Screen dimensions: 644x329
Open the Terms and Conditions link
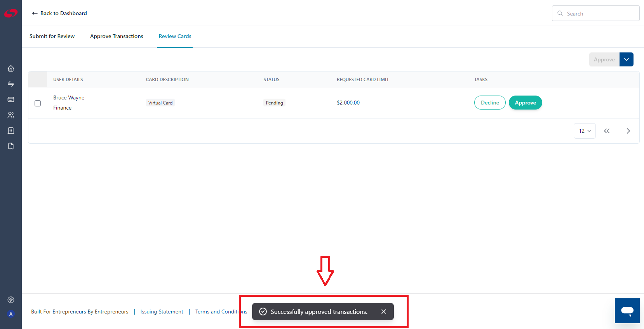(x=221, y=312)
